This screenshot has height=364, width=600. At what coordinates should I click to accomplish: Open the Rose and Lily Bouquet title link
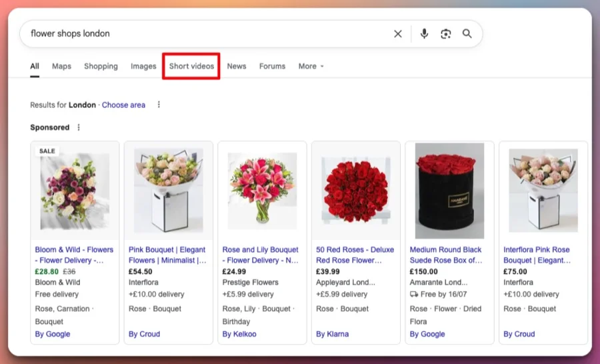(x=261, y=255)
